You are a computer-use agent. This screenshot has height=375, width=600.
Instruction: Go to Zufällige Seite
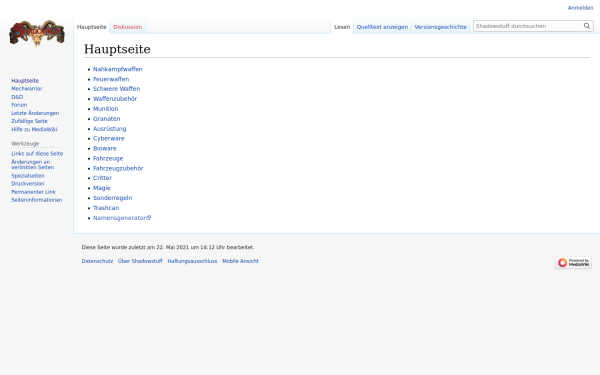click(29, 121)
